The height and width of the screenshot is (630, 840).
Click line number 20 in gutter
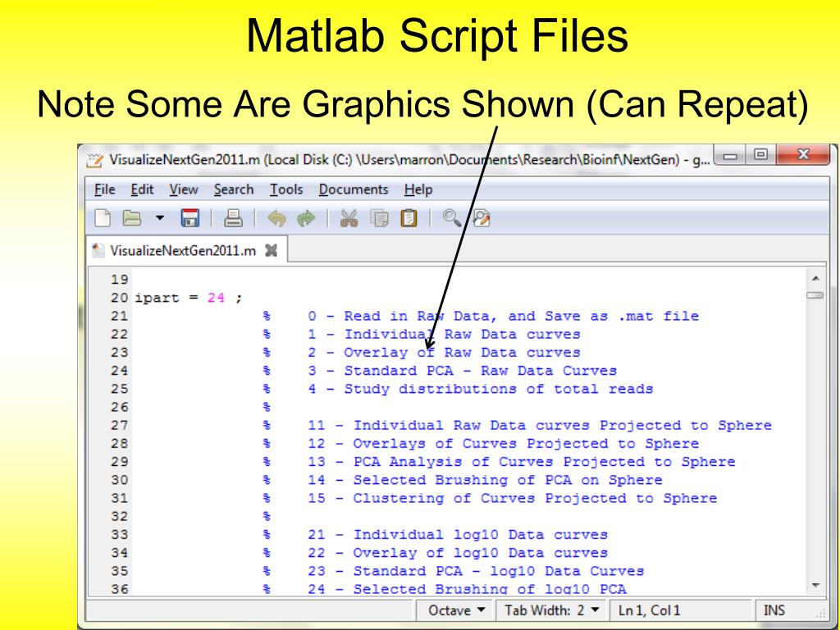click(119, 298)
